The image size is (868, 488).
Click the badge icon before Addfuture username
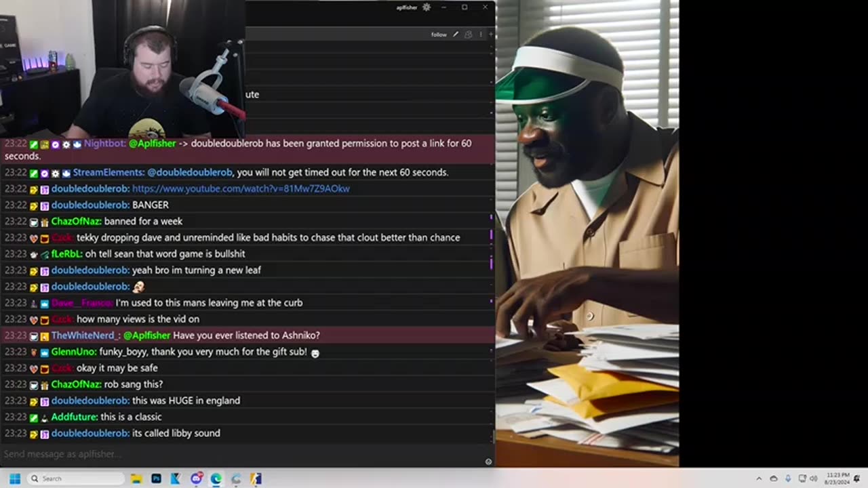(45, 418)
